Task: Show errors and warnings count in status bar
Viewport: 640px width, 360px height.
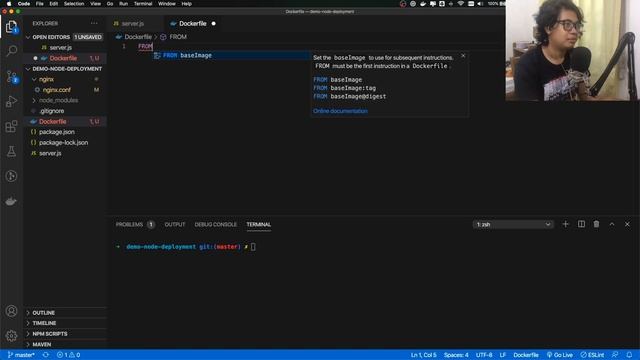Action: coord(68,355)
